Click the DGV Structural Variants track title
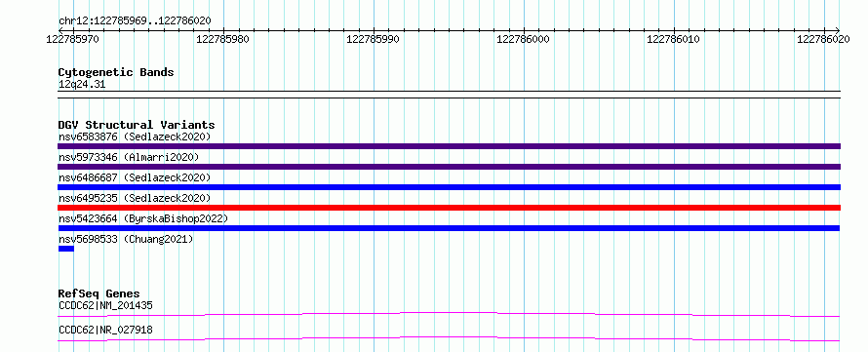 pos(137,125)
